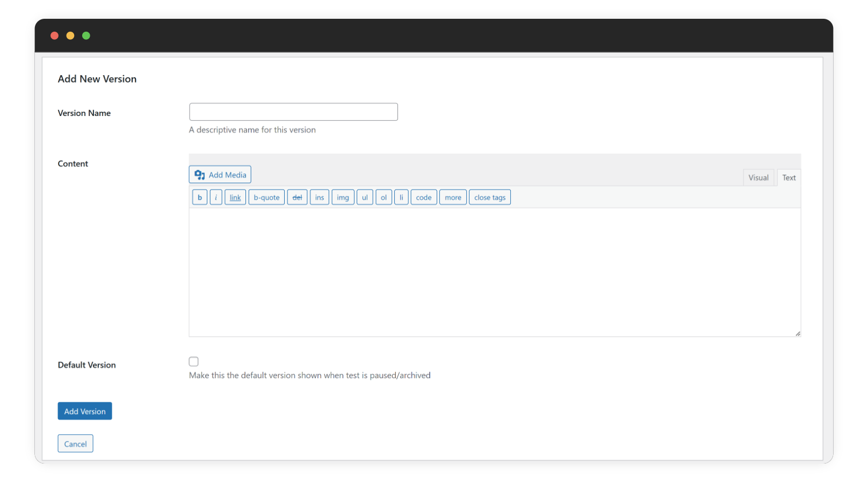The height and width of the screenshot is (485, 868).
Task: Add ordered list with ol button
Action: (x=384, y=197)
